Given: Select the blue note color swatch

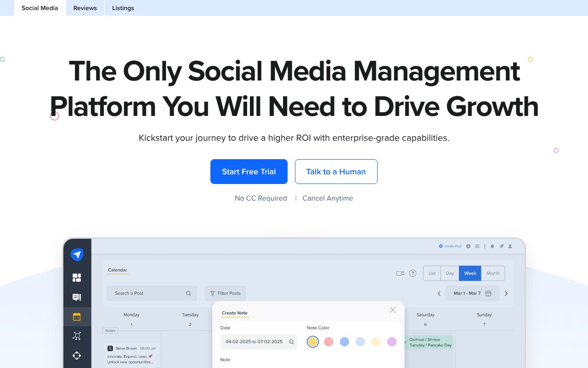Looking at the screenshot, I should [345, 342].
